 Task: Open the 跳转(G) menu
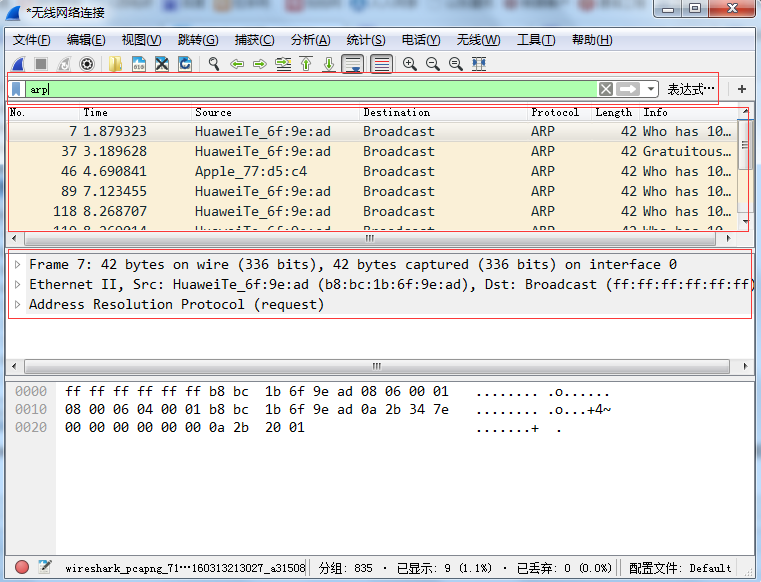(x=198, y=40)
